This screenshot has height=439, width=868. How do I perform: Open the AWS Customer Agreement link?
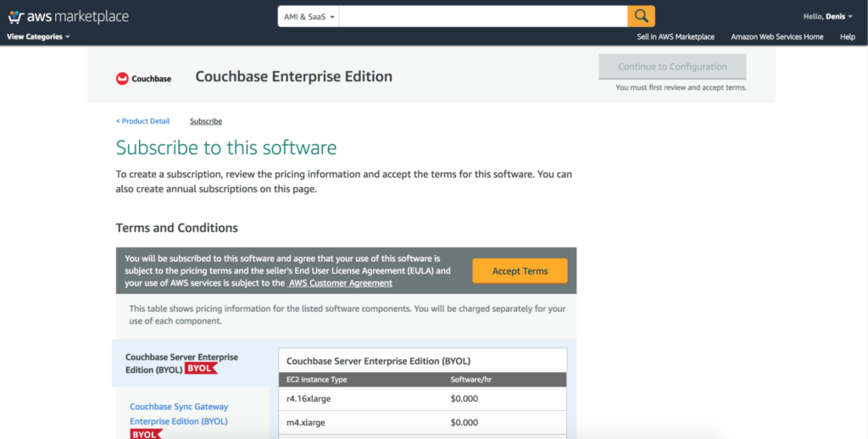pyautogui.click(x=341, y=283)
